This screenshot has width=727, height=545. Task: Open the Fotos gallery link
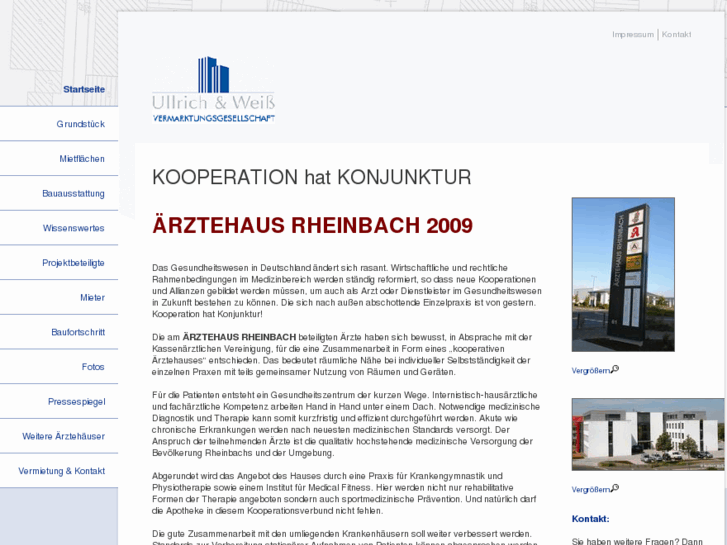(93, 367)
